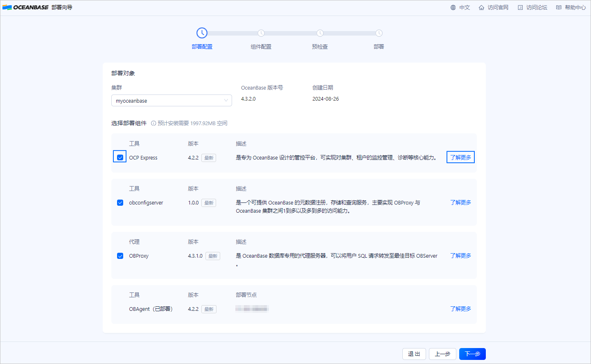
Task: Click the blurred OBAgent deployment node value
Action: click(252, 308)
